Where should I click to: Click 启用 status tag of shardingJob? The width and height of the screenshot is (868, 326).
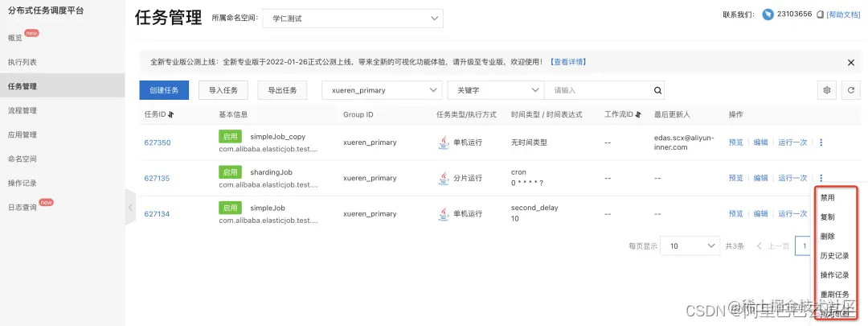(x=231, y=172)
